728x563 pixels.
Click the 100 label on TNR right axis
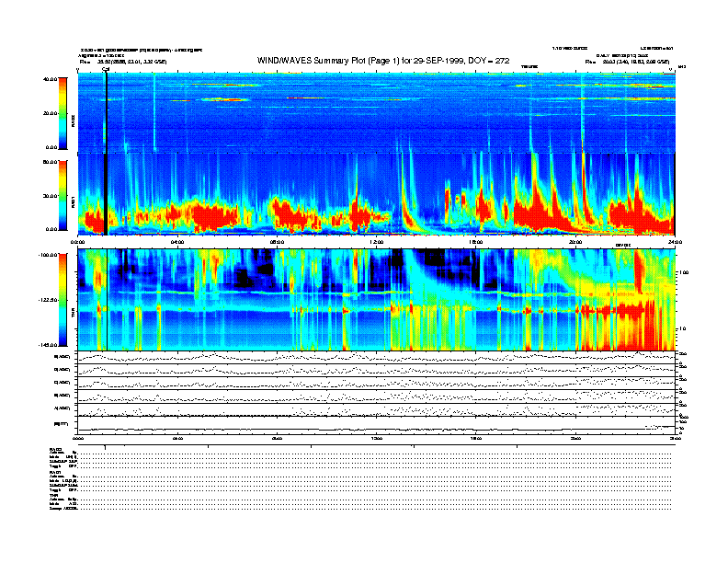coord(684,272)
